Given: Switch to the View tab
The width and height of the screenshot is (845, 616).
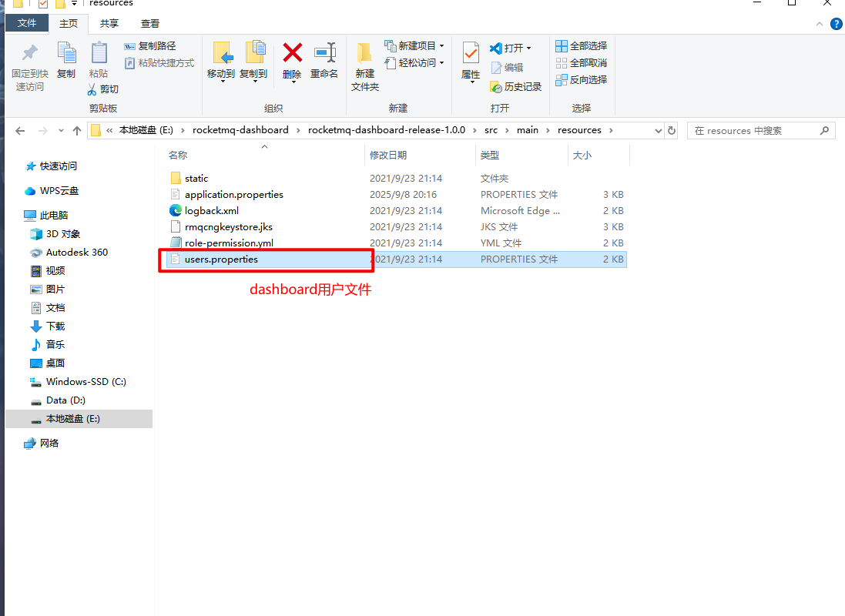Looking at the screenshot, I should click(150, 24).
